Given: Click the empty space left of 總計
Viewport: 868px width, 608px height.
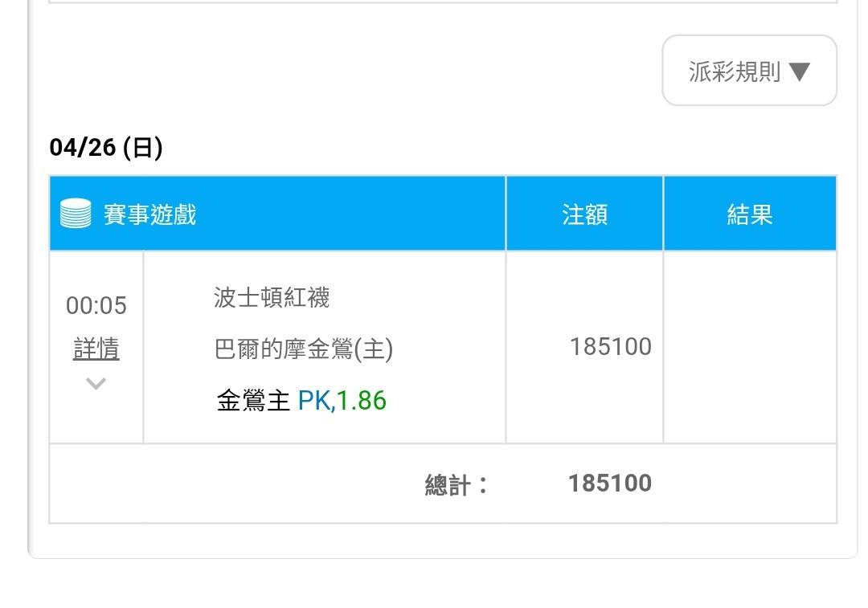Looking at the screenshot, I should [x=233, y=484].
